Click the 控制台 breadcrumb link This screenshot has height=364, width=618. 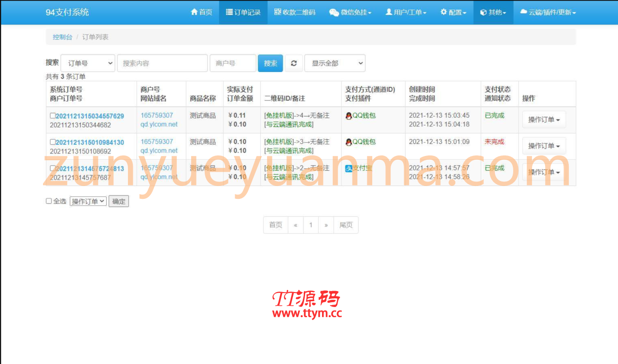pyautogui.click(x=63, y=37)
